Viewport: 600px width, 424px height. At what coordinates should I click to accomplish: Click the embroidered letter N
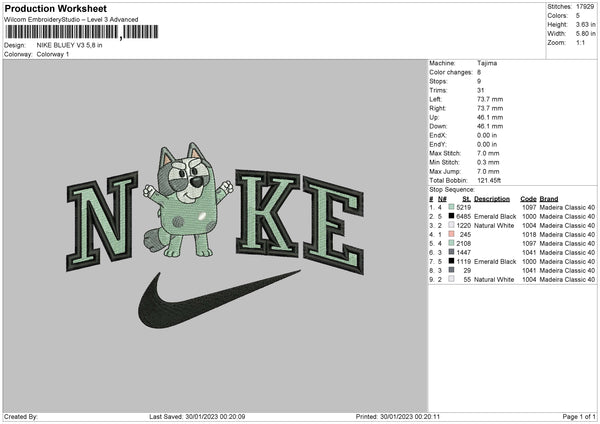tap(102, 221)
